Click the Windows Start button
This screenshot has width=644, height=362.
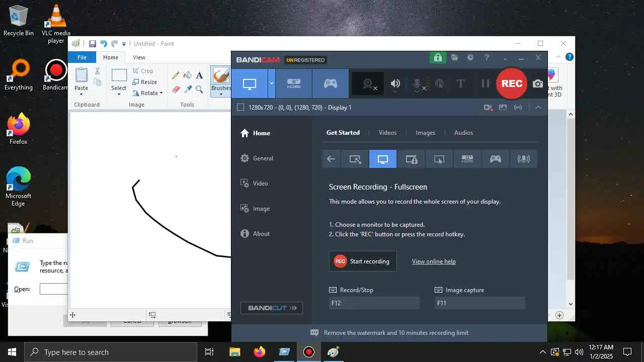[x=12, y=352]
